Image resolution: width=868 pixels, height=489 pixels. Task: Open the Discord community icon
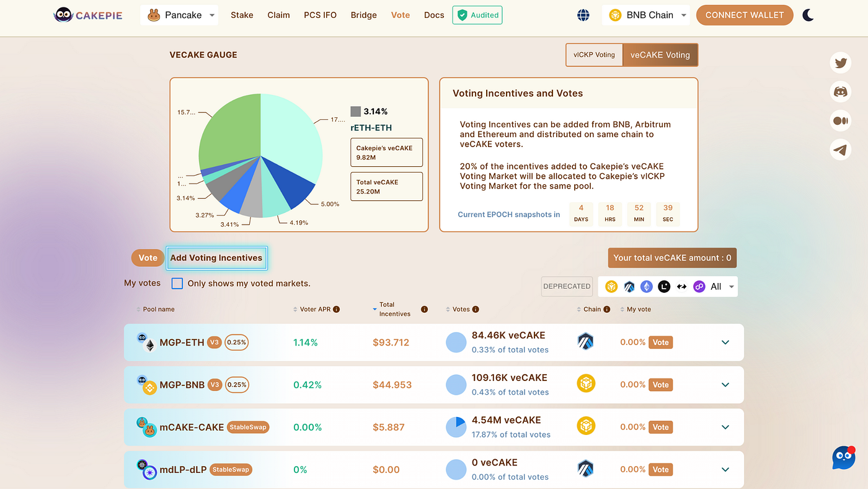[x=841, y=92]
